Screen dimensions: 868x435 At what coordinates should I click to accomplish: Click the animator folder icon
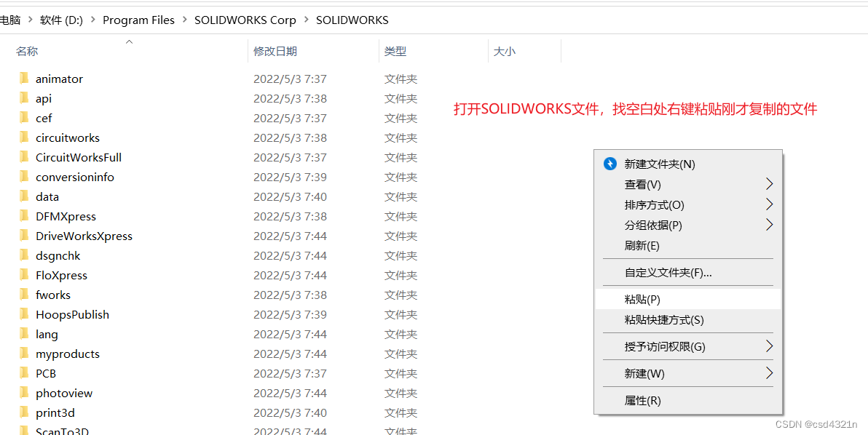(x=24, y=79)
